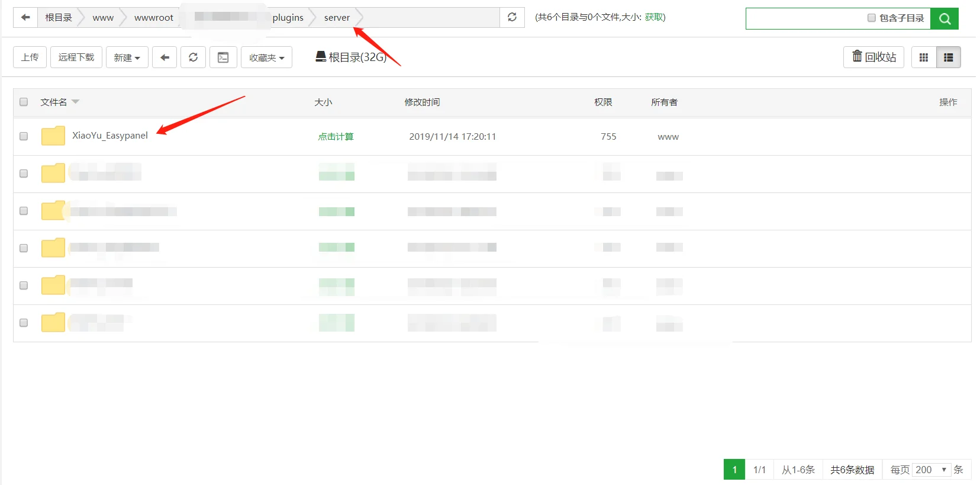Open the 新建 dropdown
Screen dimensions: 980x485
click(x=127, y=57)
